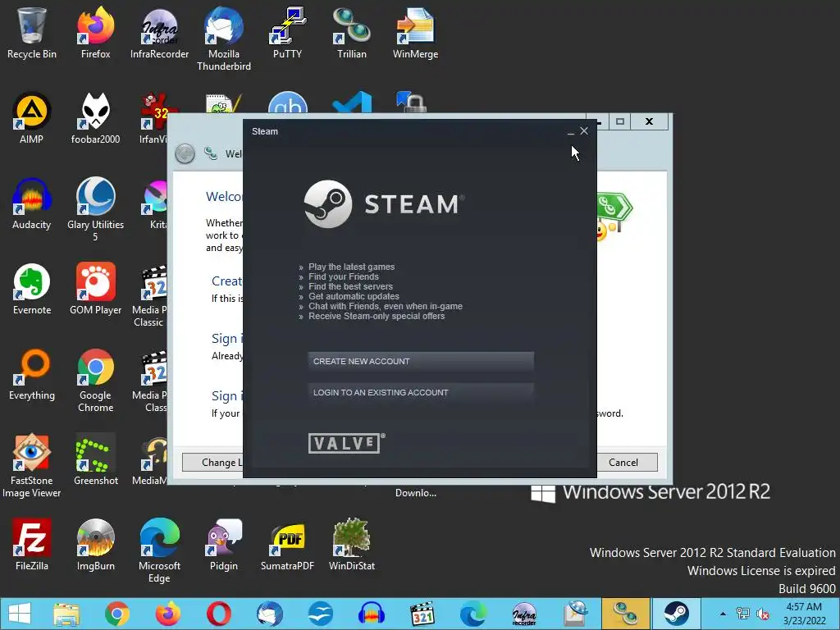Select the SumatraPDF desktop shortcut

click(288, 545)
